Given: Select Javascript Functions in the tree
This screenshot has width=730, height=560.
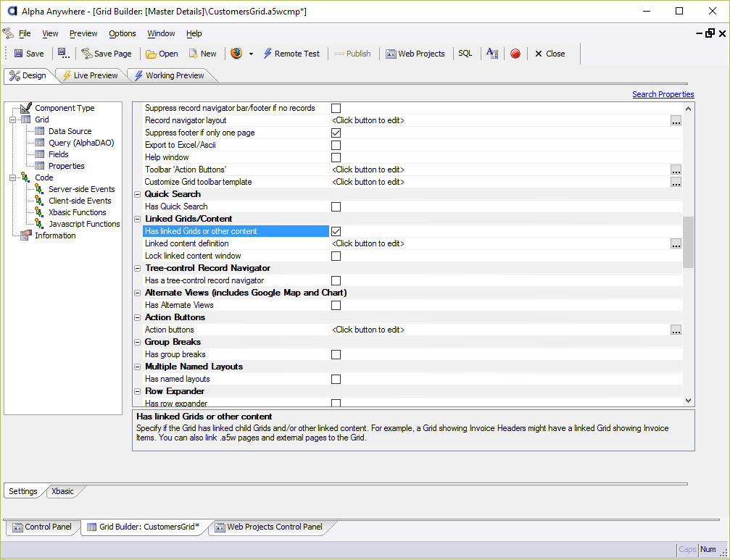Looking at the screenshot, I should (x=84, y=224).
